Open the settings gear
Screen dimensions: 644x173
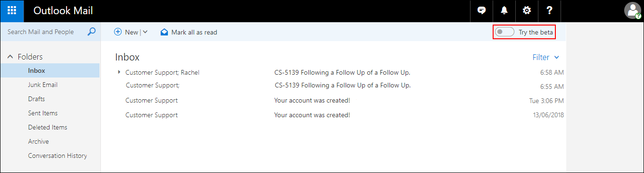[527, 11]
